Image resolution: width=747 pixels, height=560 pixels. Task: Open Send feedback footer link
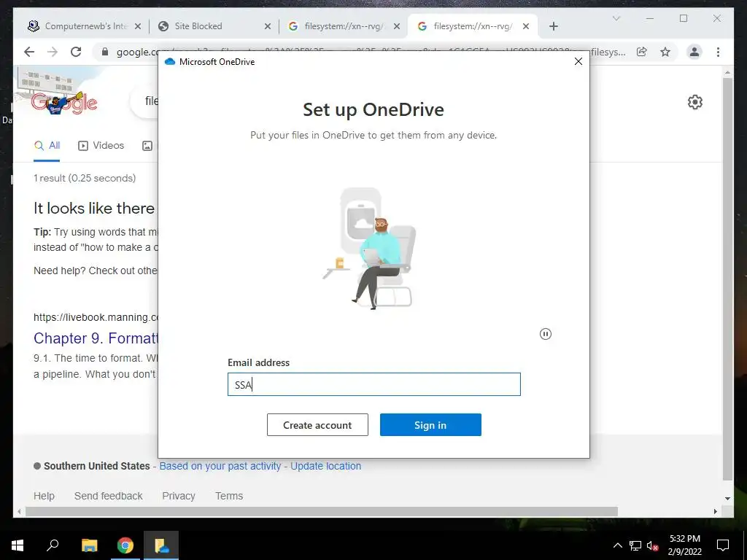108,496
